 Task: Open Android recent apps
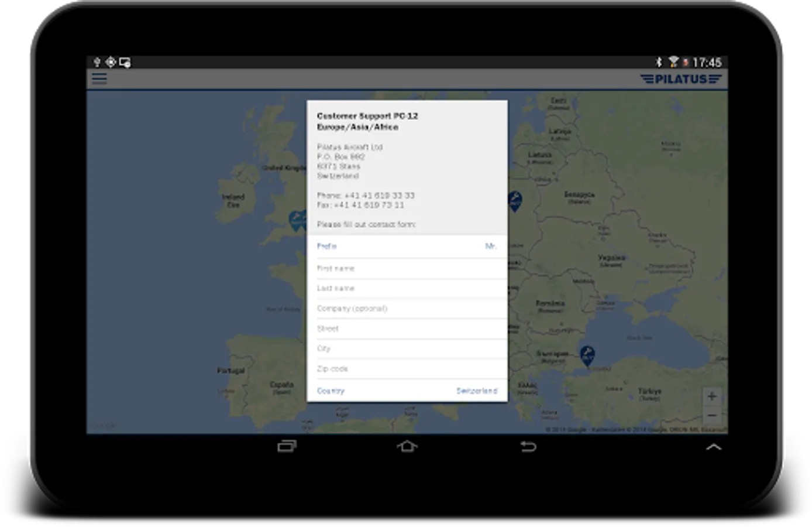287,446
